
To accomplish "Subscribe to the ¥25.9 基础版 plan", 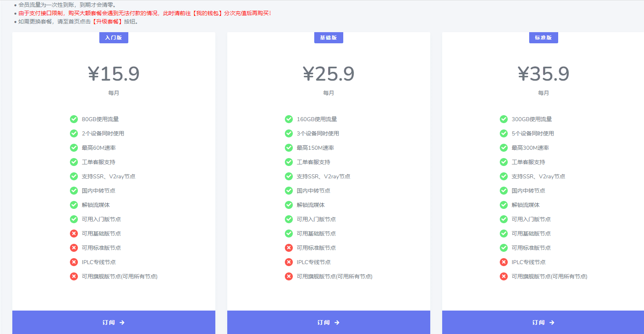I will pyautogui.click(x=329, y=322).
